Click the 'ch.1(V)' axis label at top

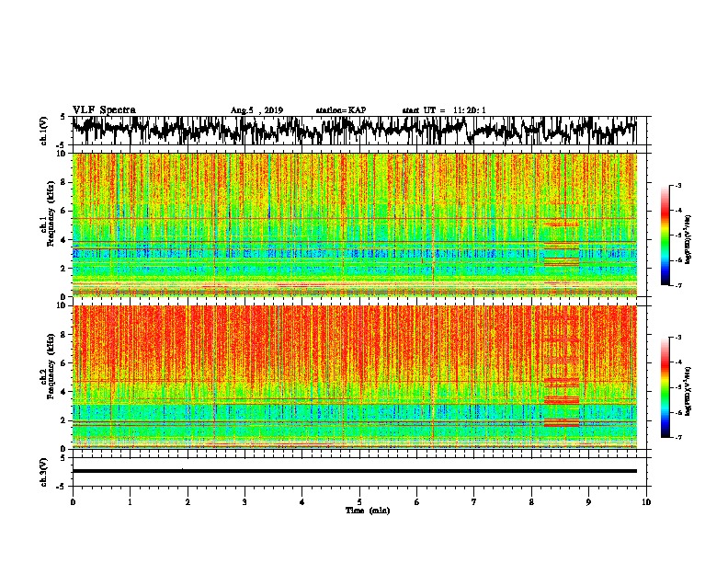(44, 131)
